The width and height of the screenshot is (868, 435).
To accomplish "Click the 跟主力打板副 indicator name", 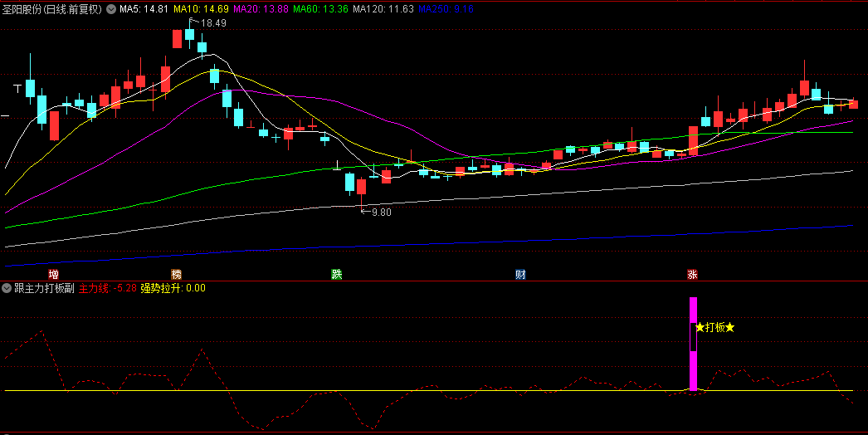I will [x=44, y=288].
